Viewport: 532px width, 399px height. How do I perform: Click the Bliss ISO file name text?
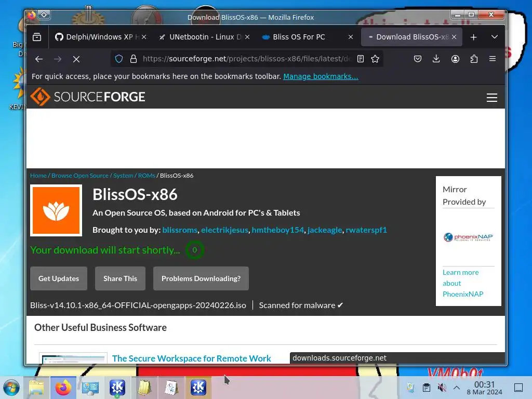click(138, 305)
